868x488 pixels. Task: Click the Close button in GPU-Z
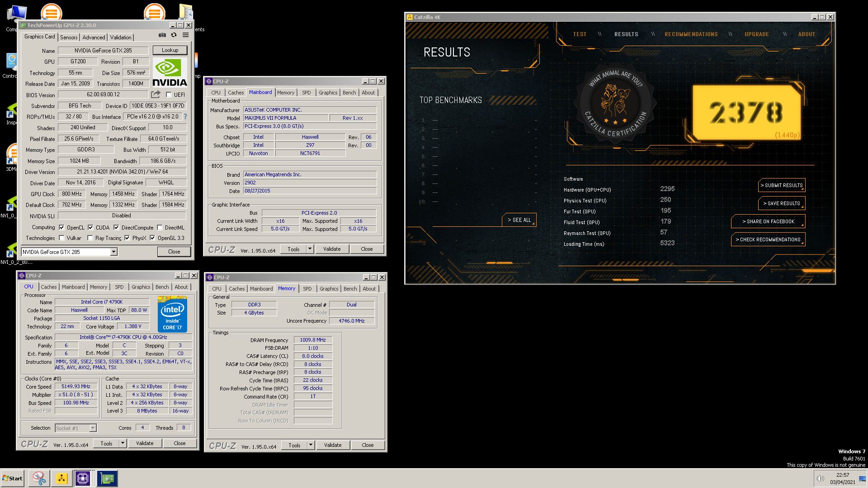click(x=174, y=252)
